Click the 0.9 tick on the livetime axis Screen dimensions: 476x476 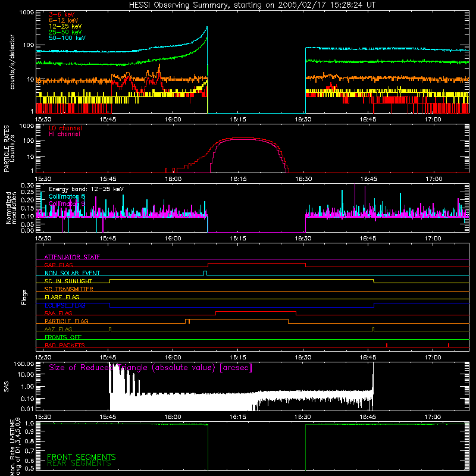click(29, 432)
